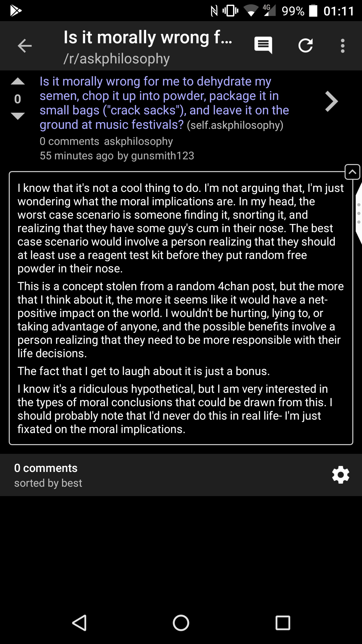Open the comment sort settings gear
The height and width of the screenshot is (644, 362).
pyautogui.click(x=341, y=475)
